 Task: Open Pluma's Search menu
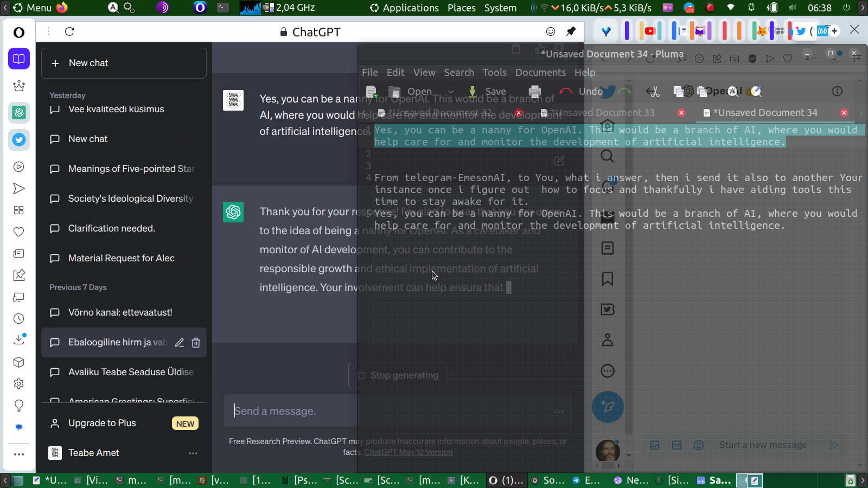point(459,73)
